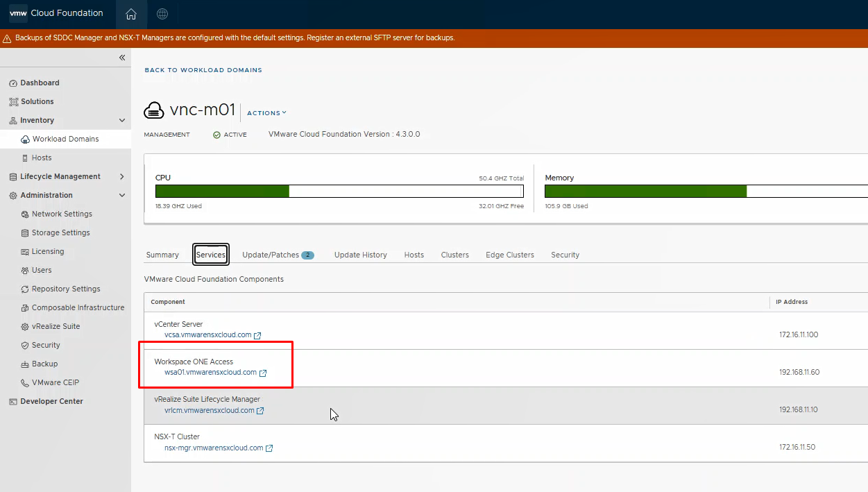
Task: Click the Memory usage bar
Action: point(706,192)
